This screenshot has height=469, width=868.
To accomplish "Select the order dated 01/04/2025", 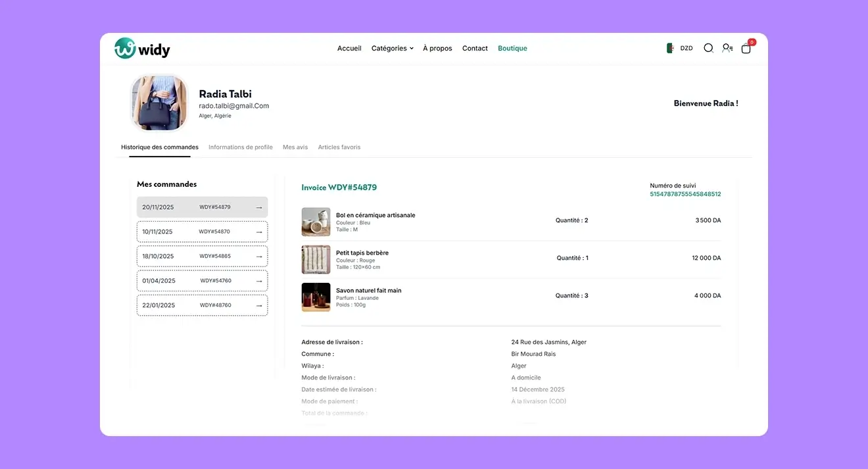I will click(202, 281).
